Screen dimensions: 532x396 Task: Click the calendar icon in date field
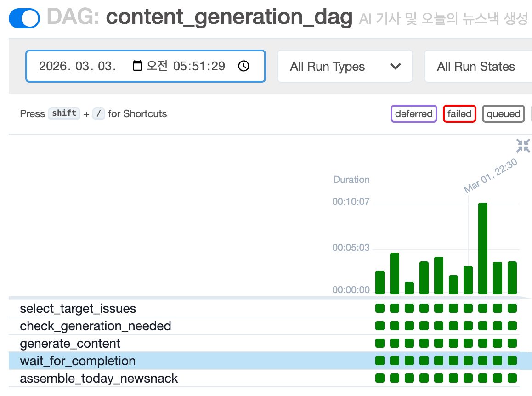137,66
